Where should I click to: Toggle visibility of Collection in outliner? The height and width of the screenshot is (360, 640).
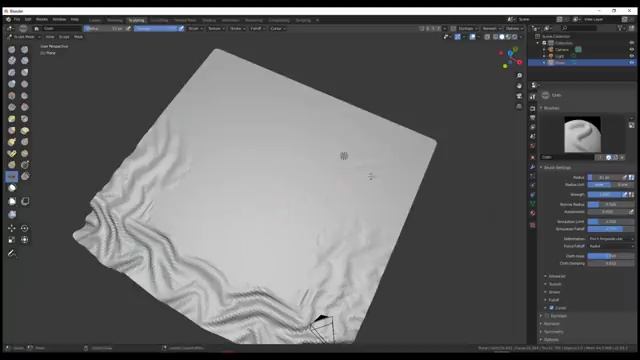coord(632,43)
